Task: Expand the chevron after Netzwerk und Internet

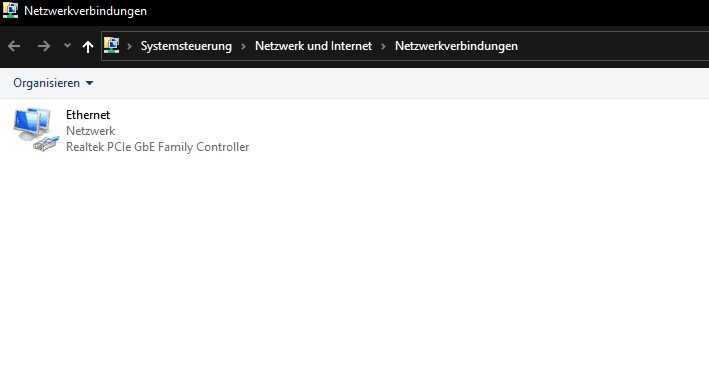Action: 383,46
